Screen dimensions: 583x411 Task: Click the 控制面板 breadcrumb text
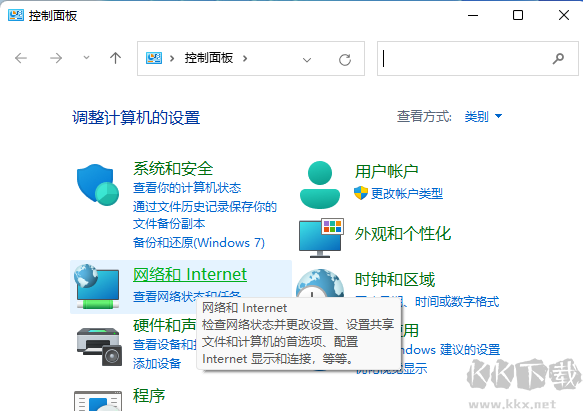click(x=209, y=58)
